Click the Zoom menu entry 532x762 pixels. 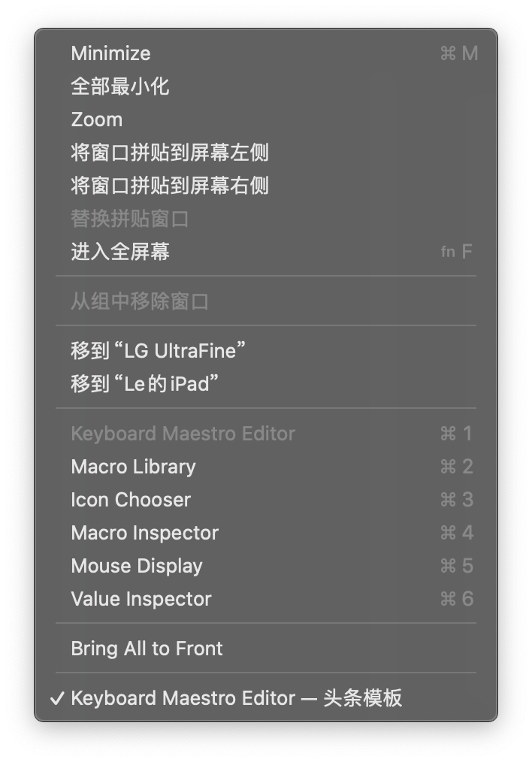coord(97,119)
